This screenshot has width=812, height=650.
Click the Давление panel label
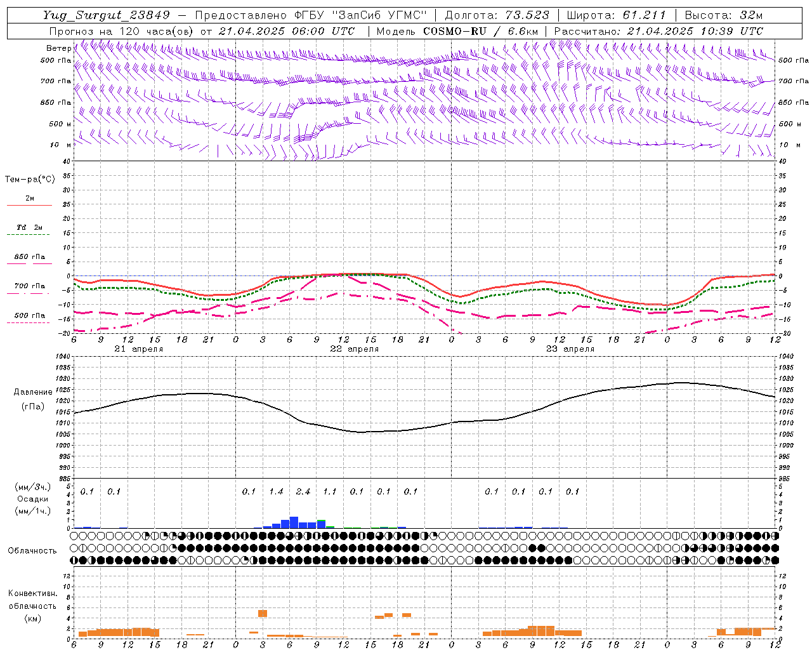(x=33, y=392)
